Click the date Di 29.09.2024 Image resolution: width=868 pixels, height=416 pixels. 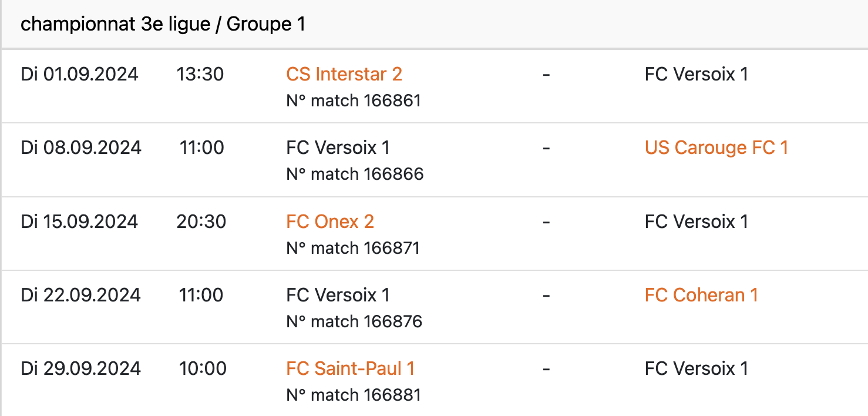point(81,368)
